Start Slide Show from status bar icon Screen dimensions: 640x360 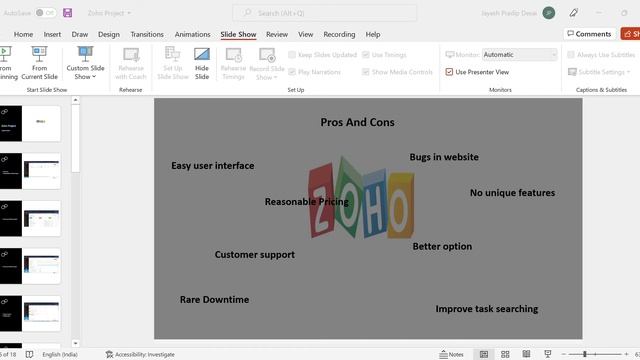point(548,354)
